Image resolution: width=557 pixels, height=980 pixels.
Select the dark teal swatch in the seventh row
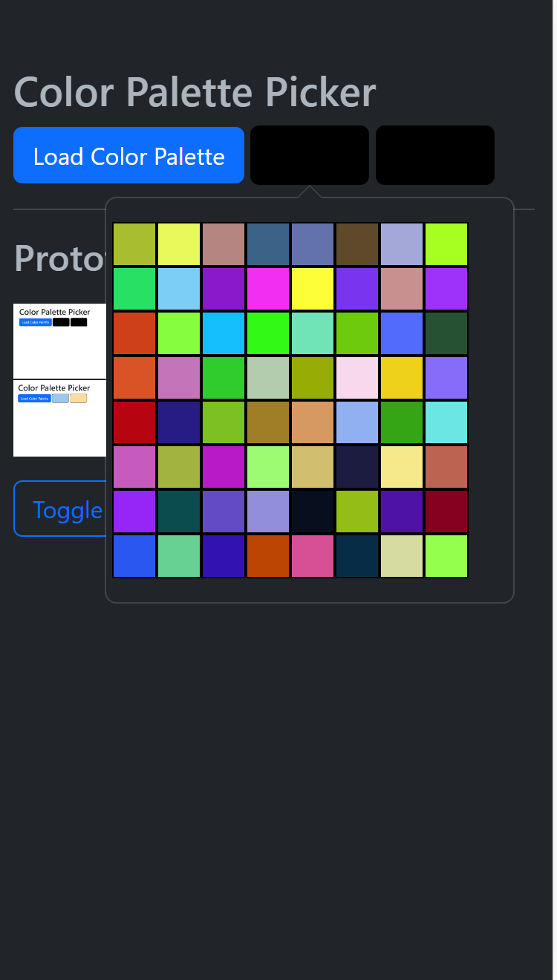(179, 512)
